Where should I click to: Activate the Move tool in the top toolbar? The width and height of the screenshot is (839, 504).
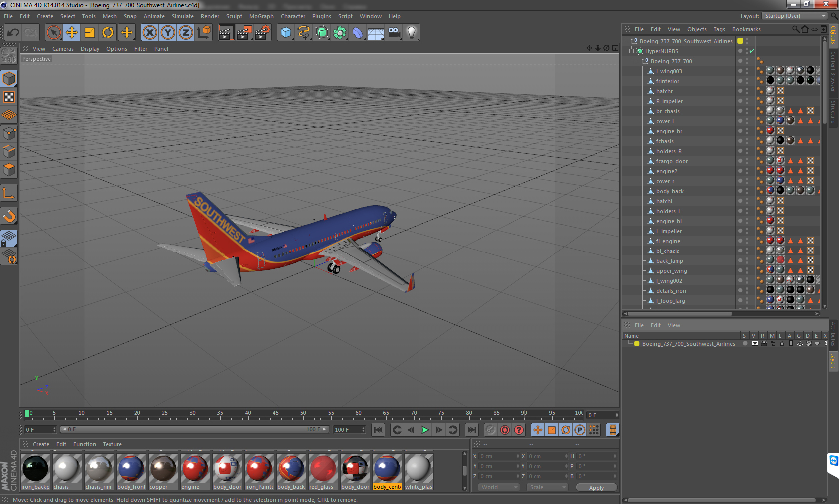[72, 33]
